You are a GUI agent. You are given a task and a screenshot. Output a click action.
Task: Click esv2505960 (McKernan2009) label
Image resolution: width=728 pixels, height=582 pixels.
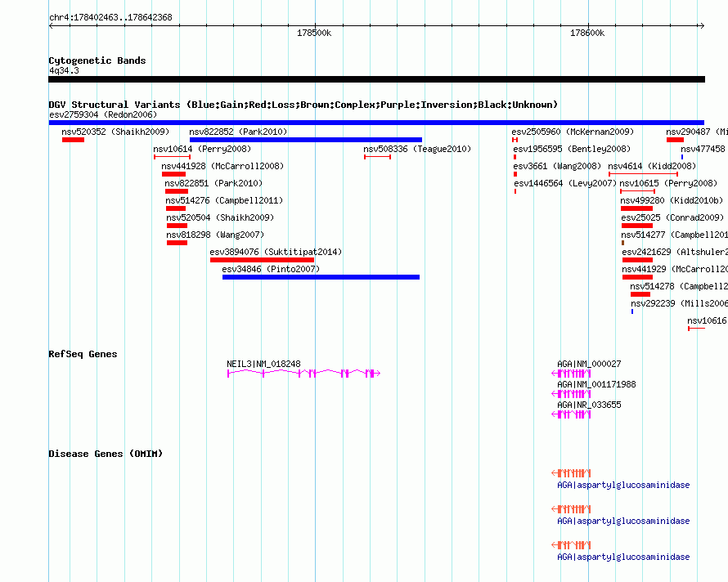[x=573, y=132]
